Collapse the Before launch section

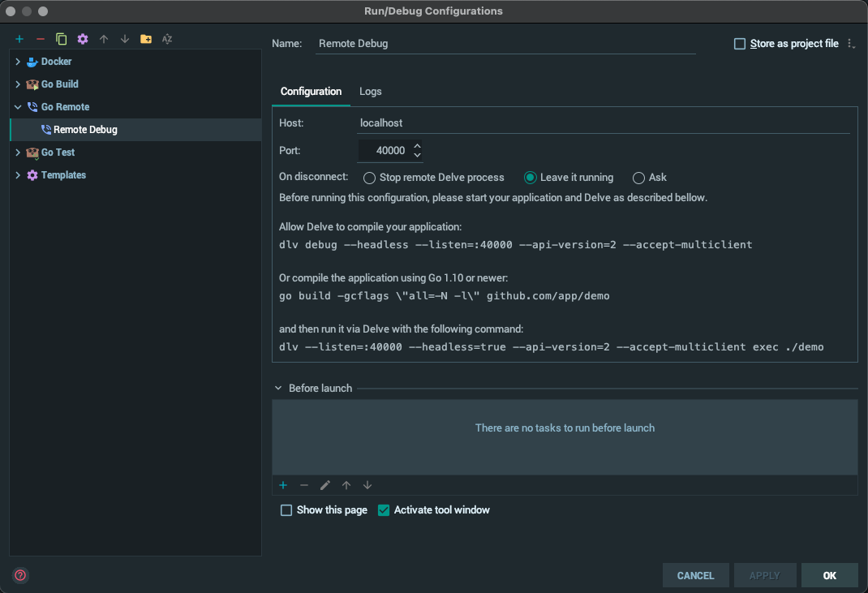278,388
